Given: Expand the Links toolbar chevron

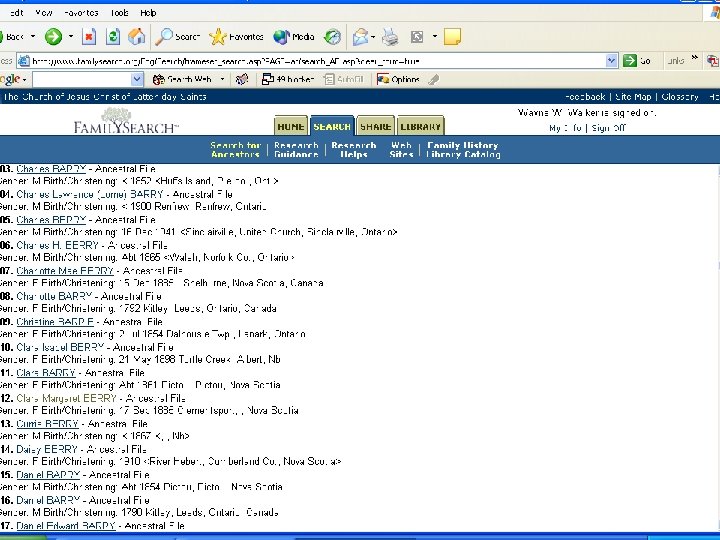Looking at the screenshot, I should [x=695, y=58].
